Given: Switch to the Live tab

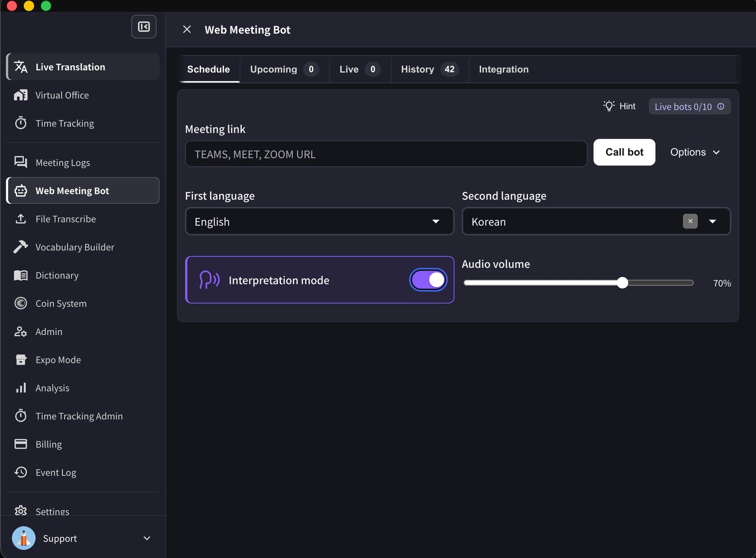Looking at the screenshot, I should (360, 69).
